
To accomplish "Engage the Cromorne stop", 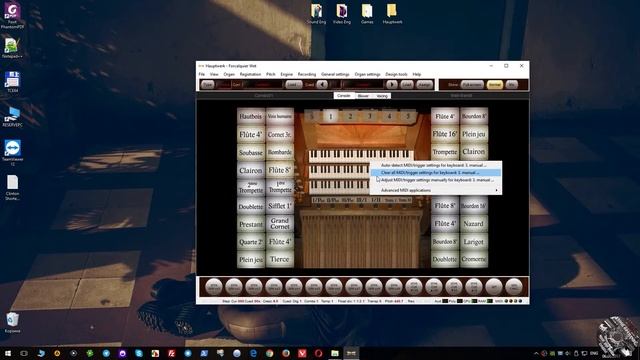I will click(x=473, y=260).
